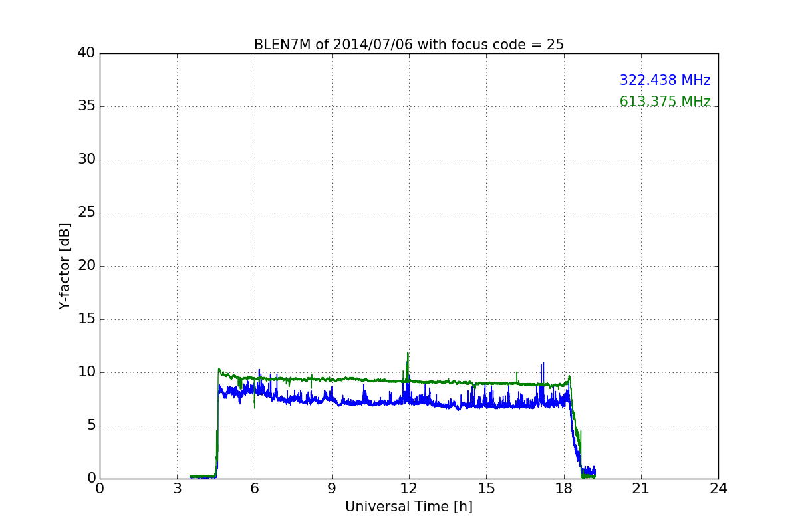798x532 pixels.
Task: Click the x-axis tick label '21'
Action: coord(641,489)
